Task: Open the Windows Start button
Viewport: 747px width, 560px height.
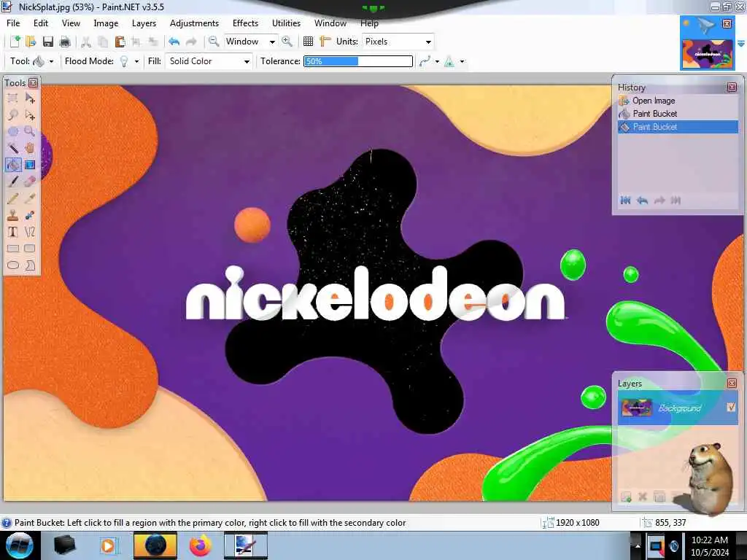Action: tap(19, 545)
